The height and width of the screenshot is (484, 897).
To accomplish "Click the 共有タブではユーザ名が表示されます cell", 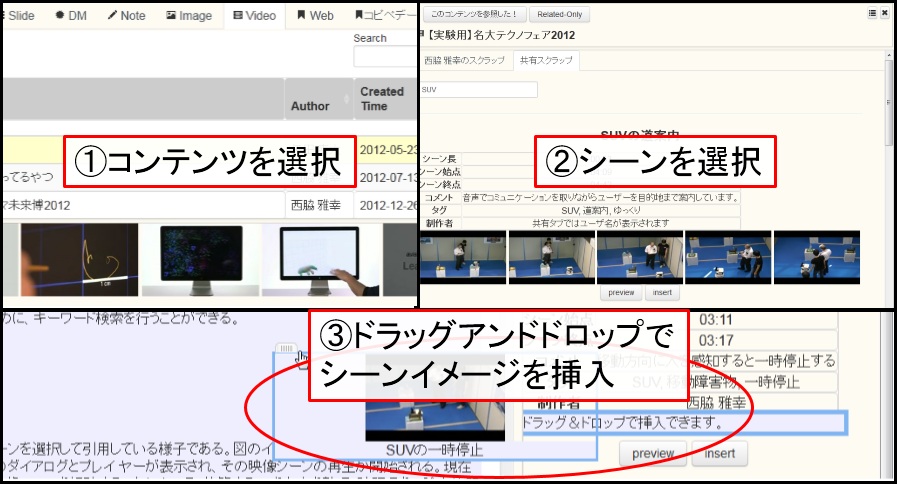I will click(601, 223).
